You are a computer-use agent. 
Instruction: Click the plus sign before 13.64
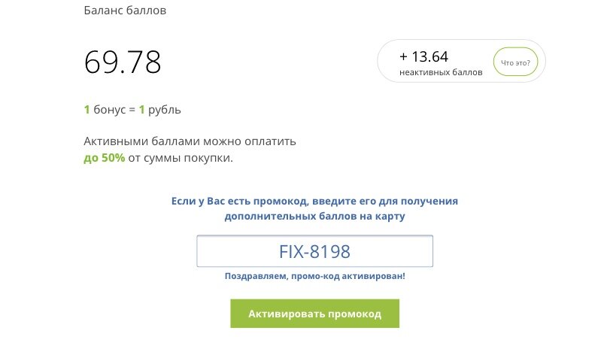(403, 57)
